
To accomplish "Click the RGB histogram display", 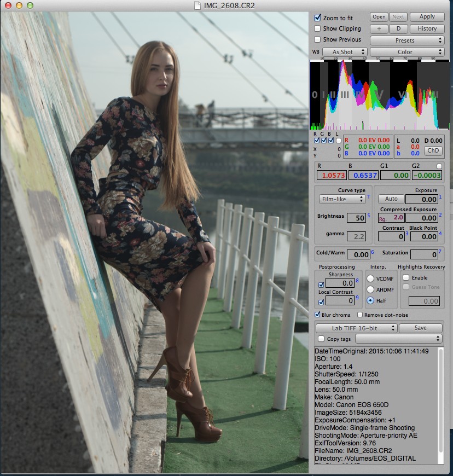I will click(380, 95).
